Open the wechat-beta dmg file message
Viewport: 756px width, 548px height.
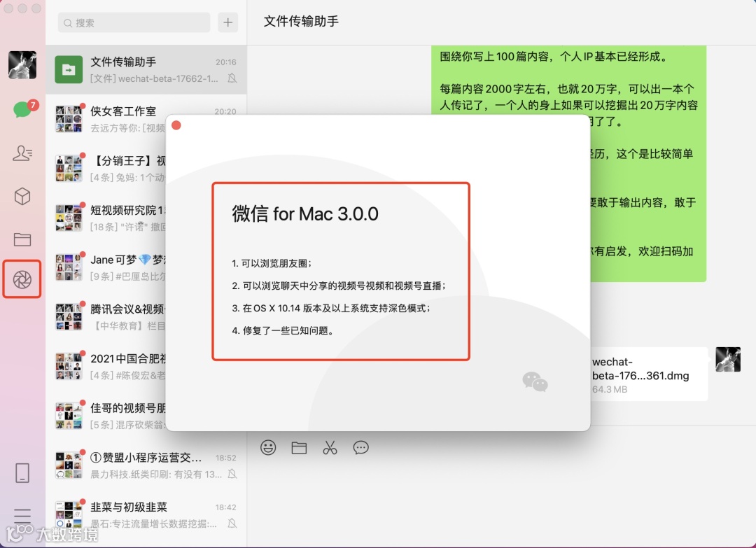[x=649, y=374]
